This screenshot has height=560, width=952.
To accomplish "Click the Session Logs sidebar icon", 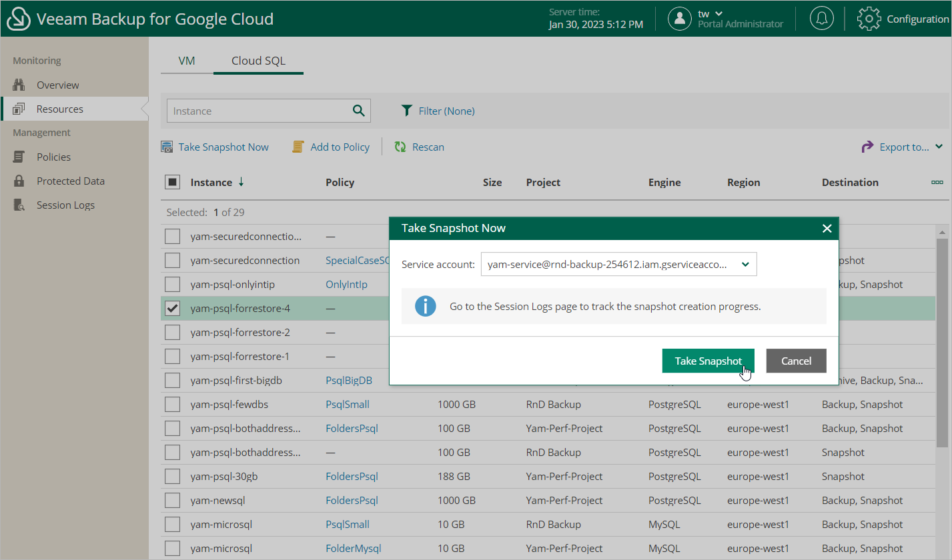I will [19, 205].
